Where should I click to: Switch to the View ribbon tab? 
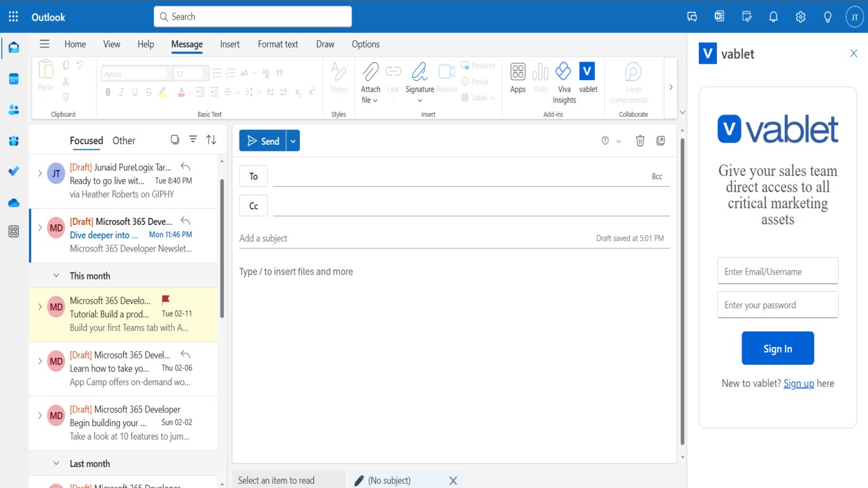pos(112,44)
